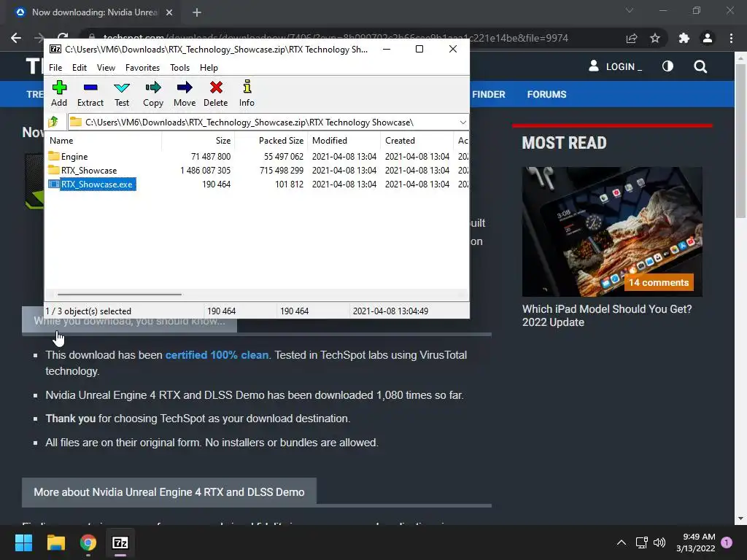
Task: Sort by the Name column header
Action: (x=104, y=141)
